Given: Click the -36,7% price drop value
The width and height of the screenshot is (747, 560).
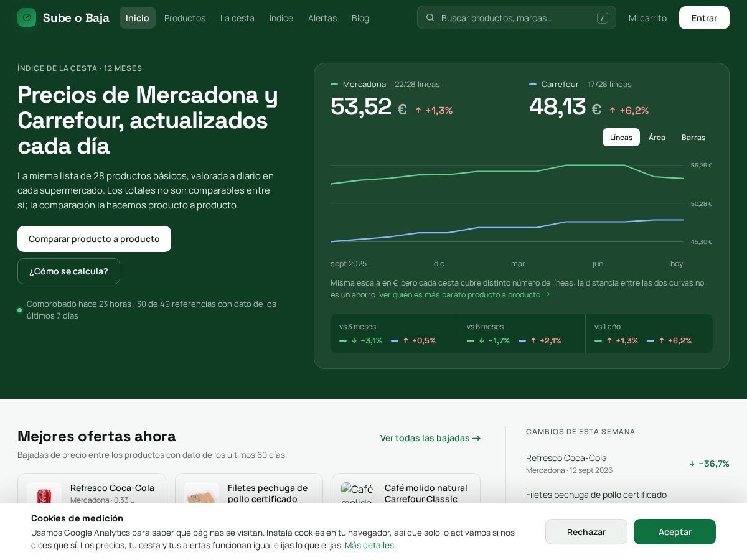Looking at the screenshot, I should click(x=709, y=464).
